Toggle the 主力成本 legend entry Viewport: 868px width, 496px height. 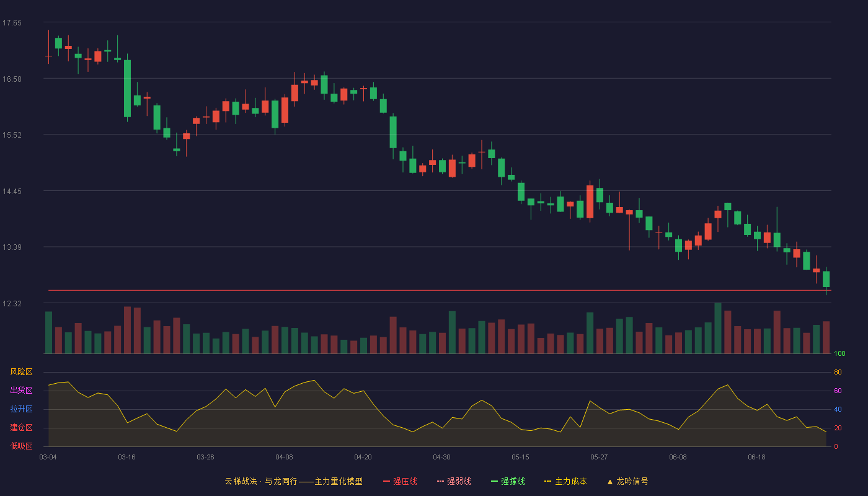pyautogui.click(x=565, y=481)
